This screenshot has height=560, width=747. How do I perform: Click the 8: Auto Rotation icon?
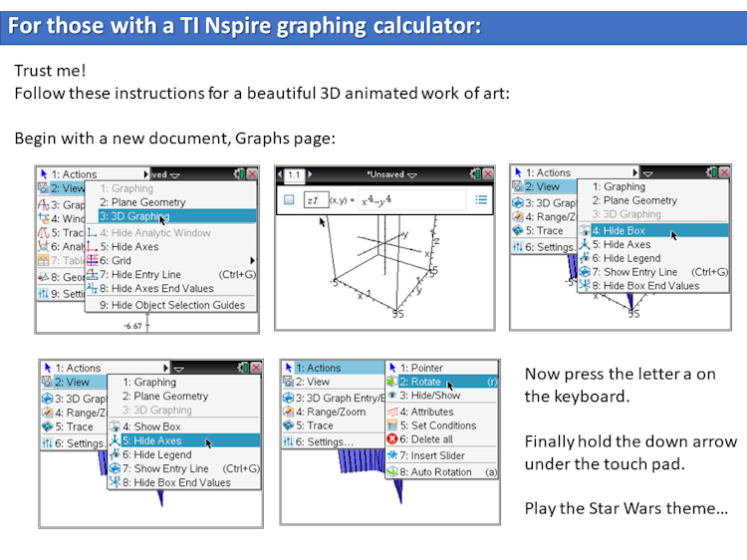[x=392, y=472]
